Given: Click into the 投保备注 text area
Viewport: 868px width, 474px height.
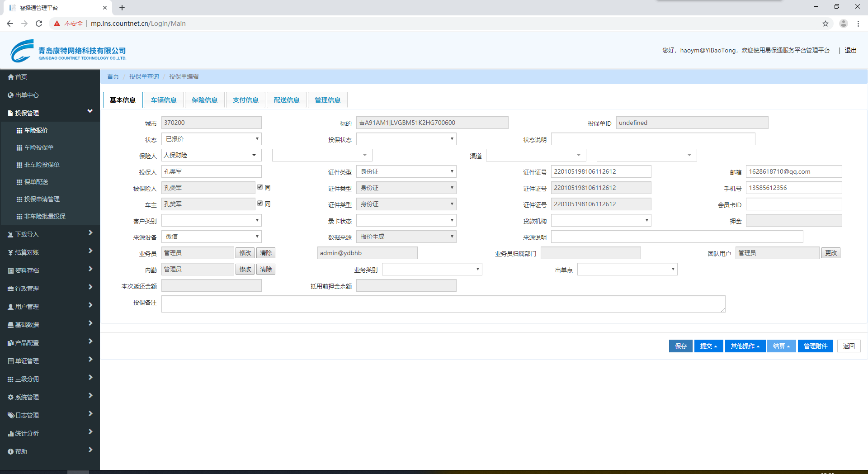Looking at the screenshot, I should (x=443, y=304).
